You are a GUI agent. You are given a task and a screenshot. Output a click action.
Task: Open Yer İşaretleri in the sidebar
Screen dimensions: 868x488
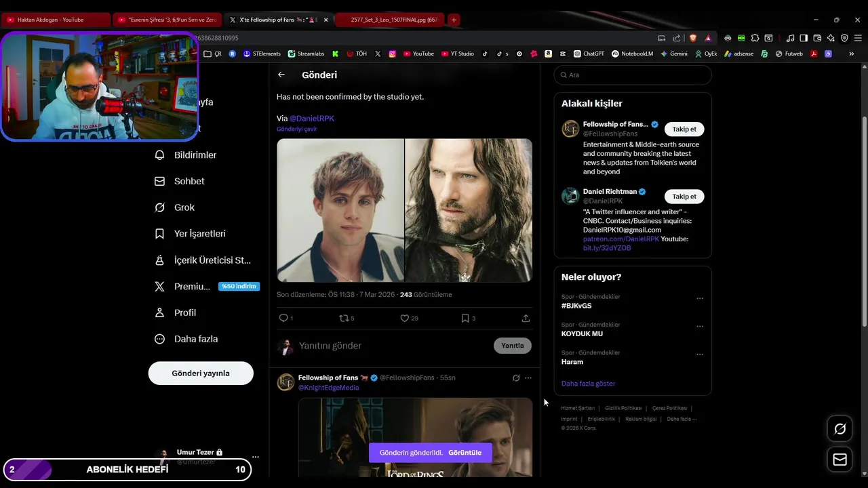pyautogui.click(x=191, y=234)
